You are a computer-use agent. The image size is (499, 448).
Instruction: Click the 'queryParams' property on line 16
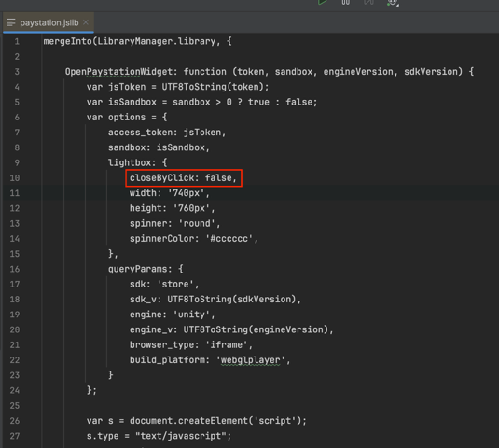(x=137, y=269)
